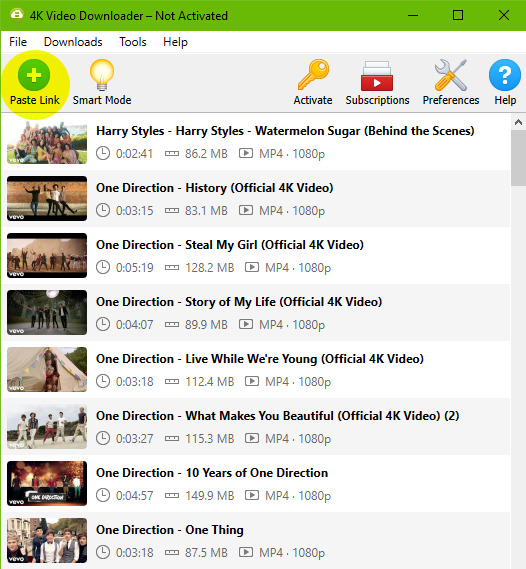Click the 128.2 MB file size text
The width and height of the screenshot is (526, 569).
[210, 267]
